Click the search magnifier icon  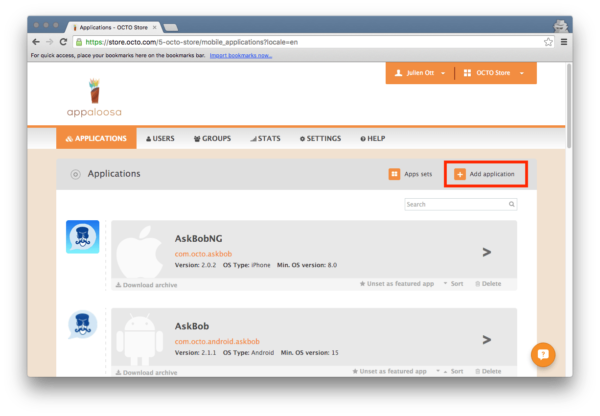(511, 204)
